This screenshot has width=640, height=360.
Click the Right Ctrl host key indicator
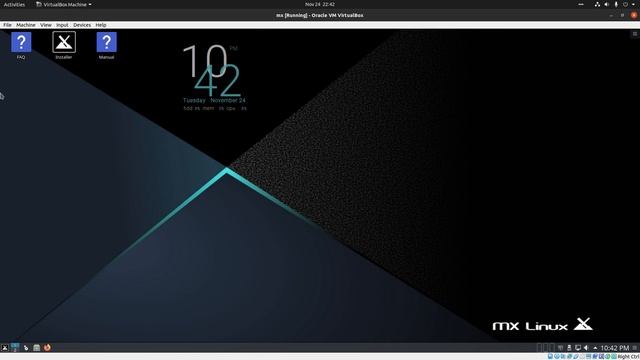click(629, 357)
